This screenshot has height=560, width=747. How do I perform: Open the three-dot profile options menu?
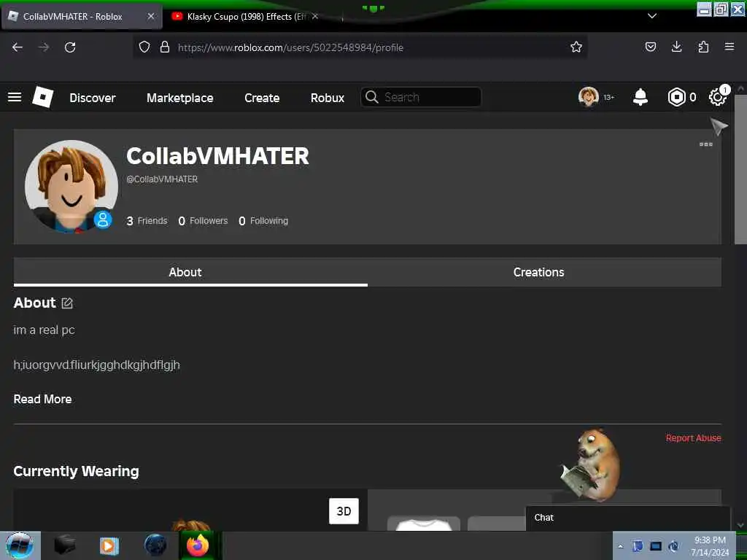coord(705,144)
